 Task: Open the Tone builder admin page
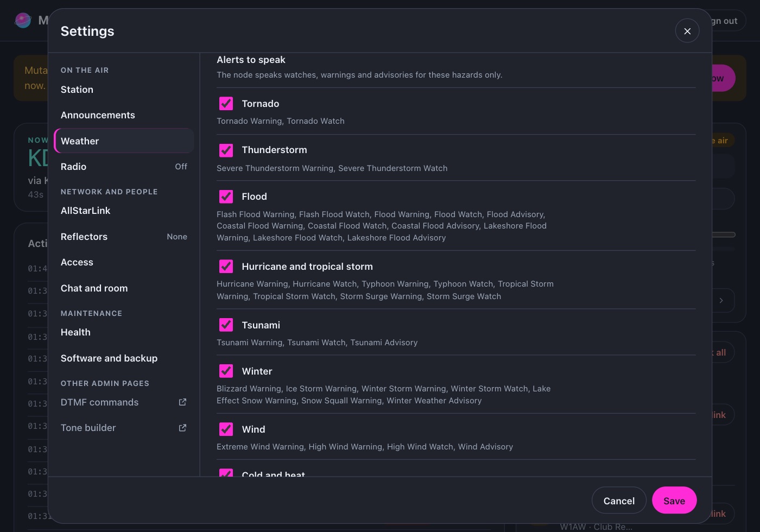pos(124,428)
